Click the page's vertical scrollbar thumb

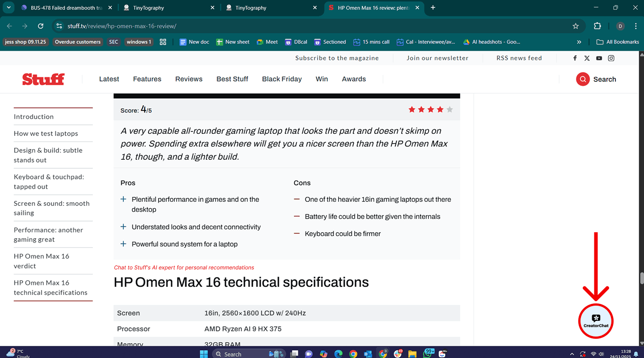pyautogui.click(x=642, y=278)
